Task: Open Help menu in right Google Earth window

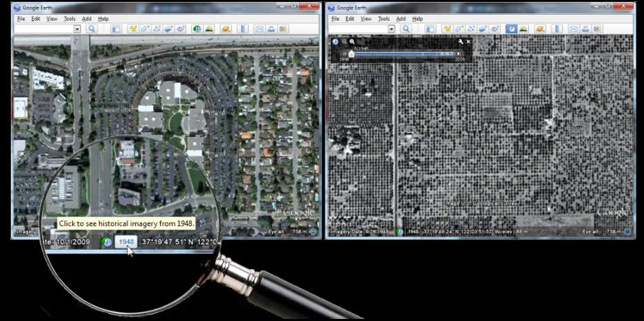Action: point(418,19)
